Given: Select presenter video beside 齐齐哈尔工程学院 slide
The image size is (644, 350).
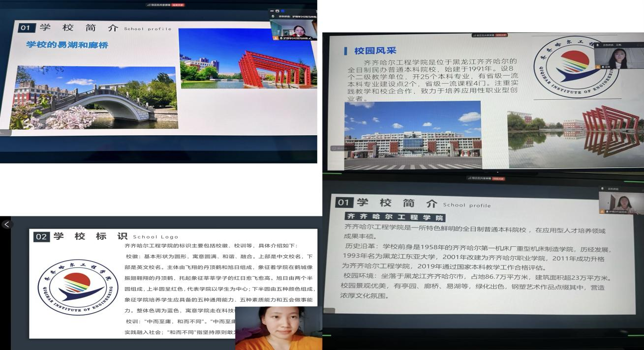Looking at the screenshot, I should (x=620, y=202).
